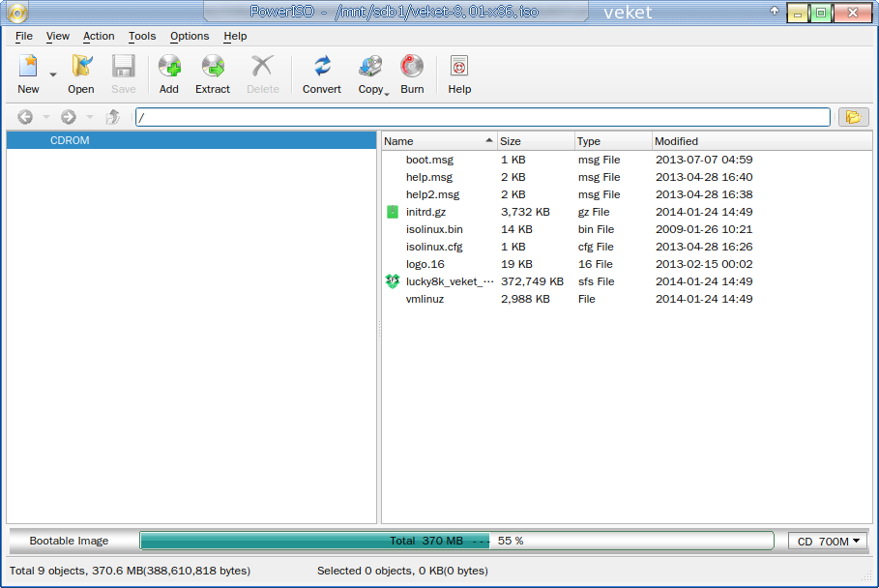Image resolution: width=879 pixels, height=588 pixels.
Task: Select the isolinux.bin file
Action: 434,229
